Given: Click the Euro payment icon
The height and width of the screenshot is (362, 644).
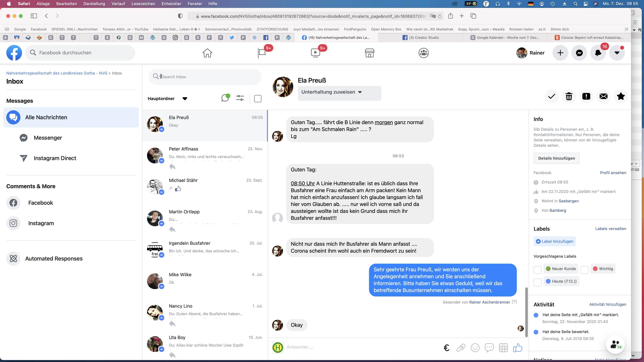Looking at the screenshot, I should pyautogui.click(x=447, y=348).
